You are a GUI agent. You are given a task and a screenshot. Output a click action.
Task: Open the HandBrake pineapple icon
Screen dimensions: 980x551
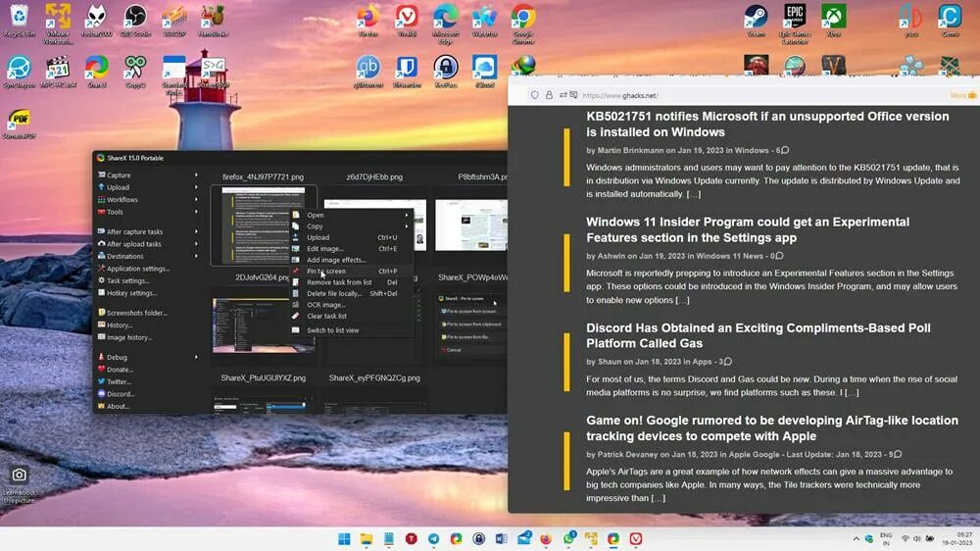tap(213, 21)
